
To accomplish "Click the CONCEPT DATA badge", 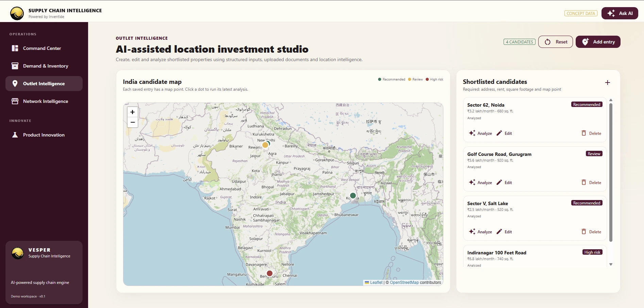I will tap(581, 13).
